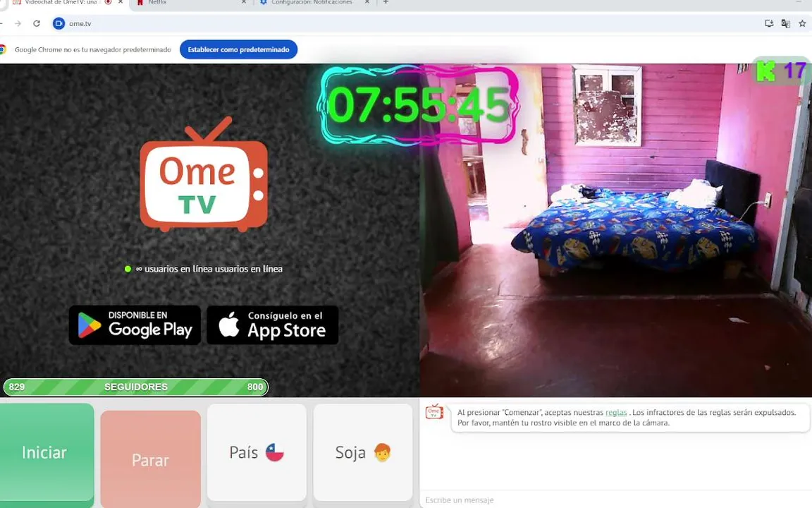This screenshot has height=508, width=812.
Task: Click the green K 17 counter
Action: 782,71
